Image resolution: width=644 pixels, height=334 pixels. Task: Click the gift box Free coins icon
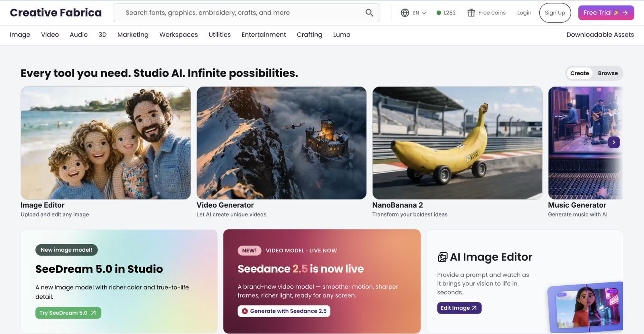(471, 13)
